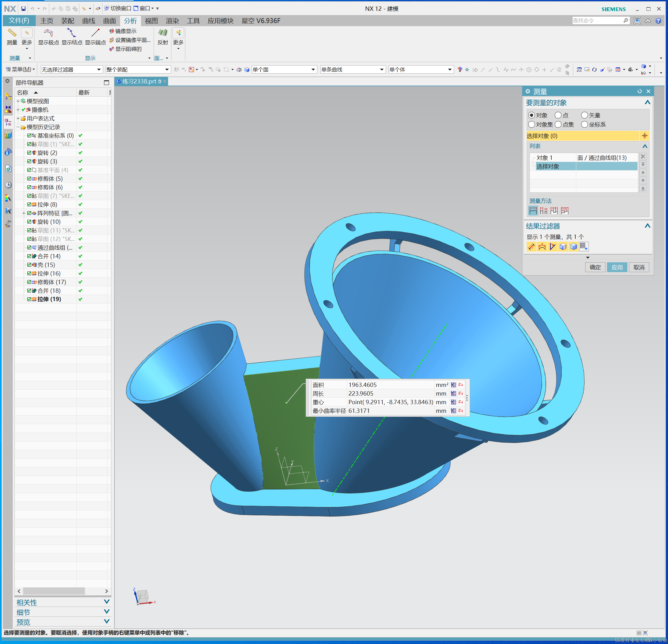Toggle the angle result filter icon
The width and height of the screenshot is (668, 644).
pos(553,246)
